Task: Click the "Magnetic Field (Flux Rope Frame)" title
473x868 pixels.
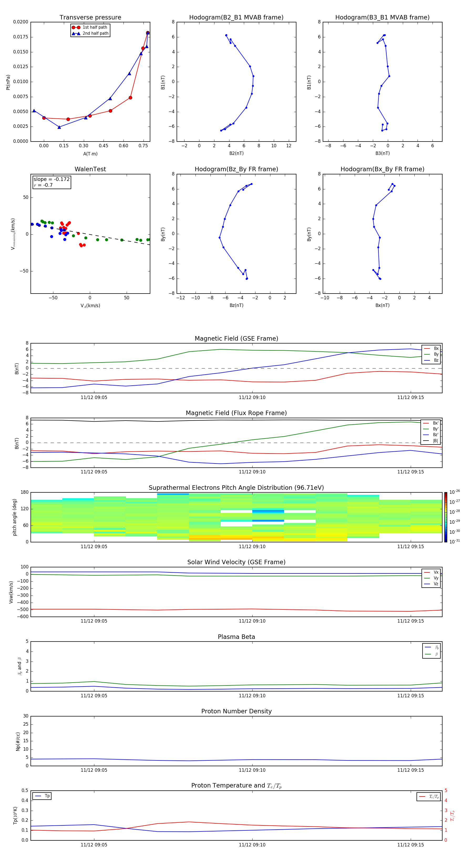Action: click(x=236, y=413)
